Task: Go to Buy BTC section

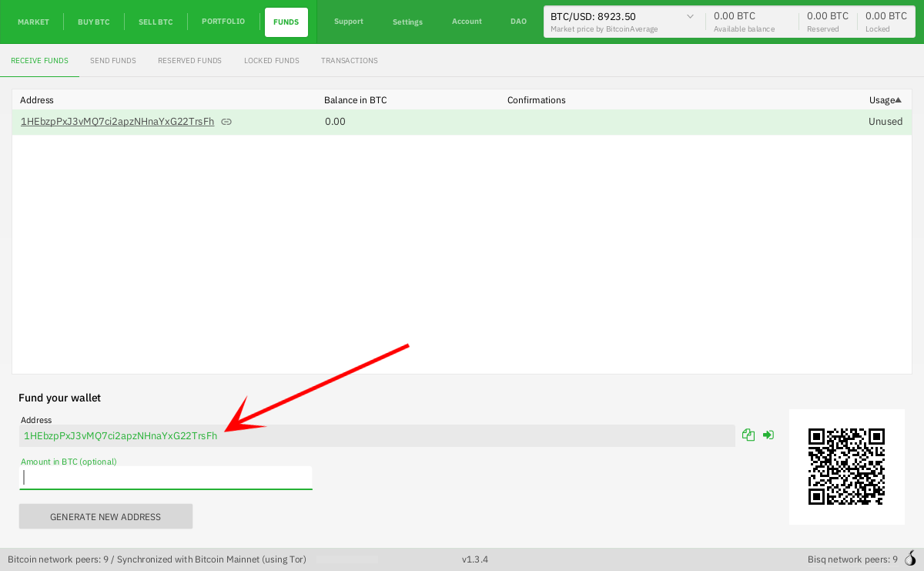Action: pyautogui.click(x=94, y=22)
